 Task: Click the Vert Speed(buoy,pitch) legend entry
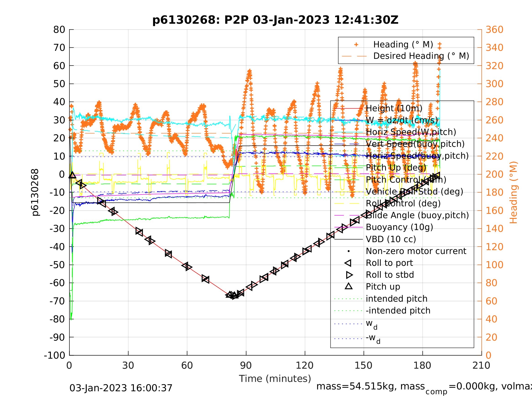coord(415,144)
